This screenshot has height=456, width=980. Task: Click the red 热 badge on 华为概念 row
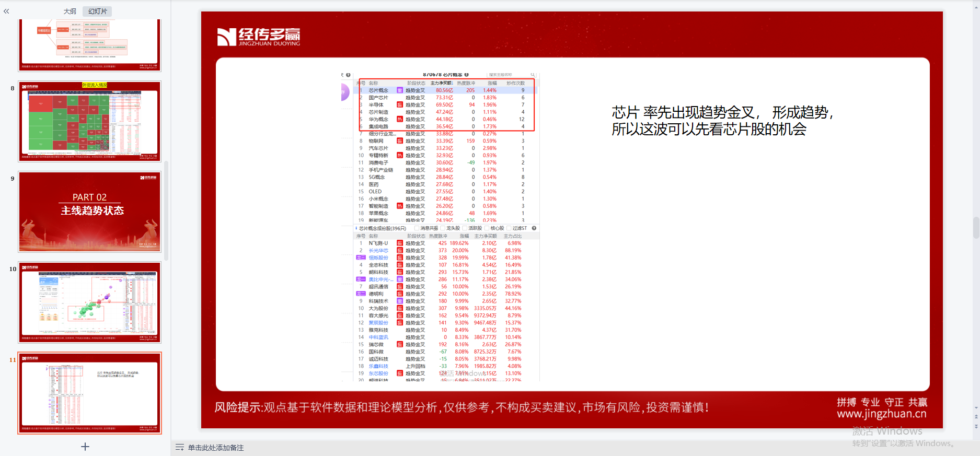400,119
